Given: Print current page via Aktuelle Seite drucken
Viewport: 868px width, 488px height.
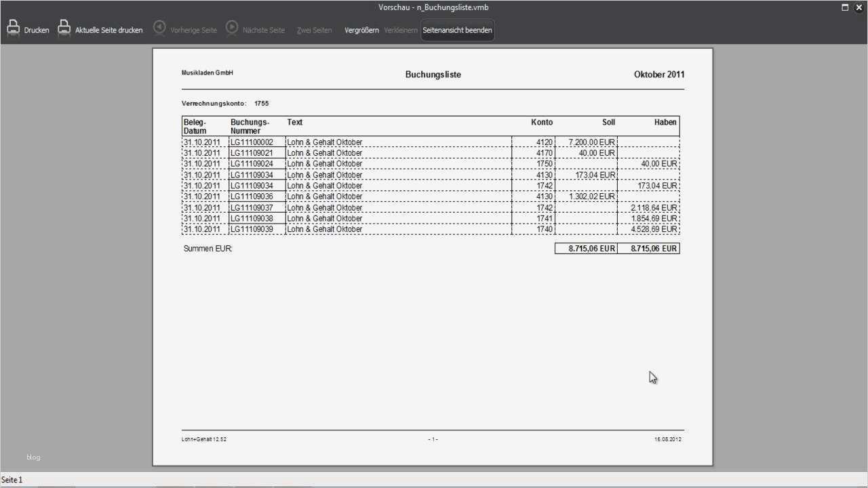Looking at the screenshot, I should (100, 28).
